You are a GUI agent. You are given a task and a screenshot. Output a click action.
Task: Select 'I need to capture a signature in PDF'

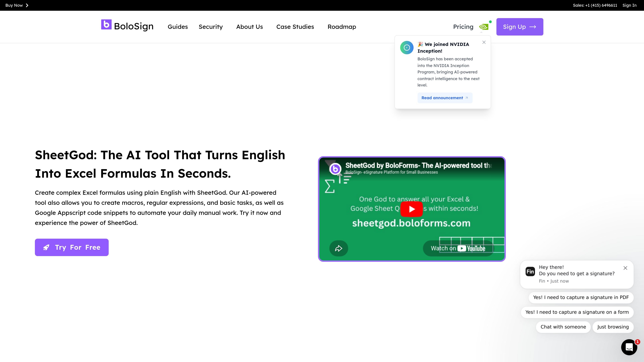(581, 297)
